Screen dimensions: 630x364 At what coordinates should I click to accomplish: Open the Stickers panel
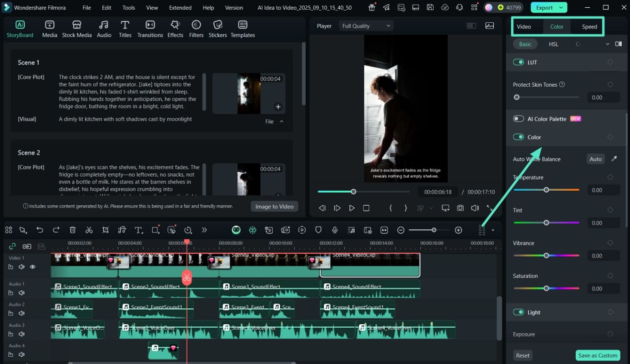(x=218, y=29)
